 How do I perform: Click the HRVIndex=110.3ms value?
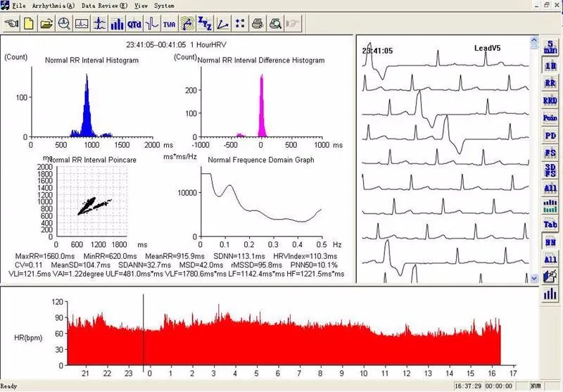305,256
